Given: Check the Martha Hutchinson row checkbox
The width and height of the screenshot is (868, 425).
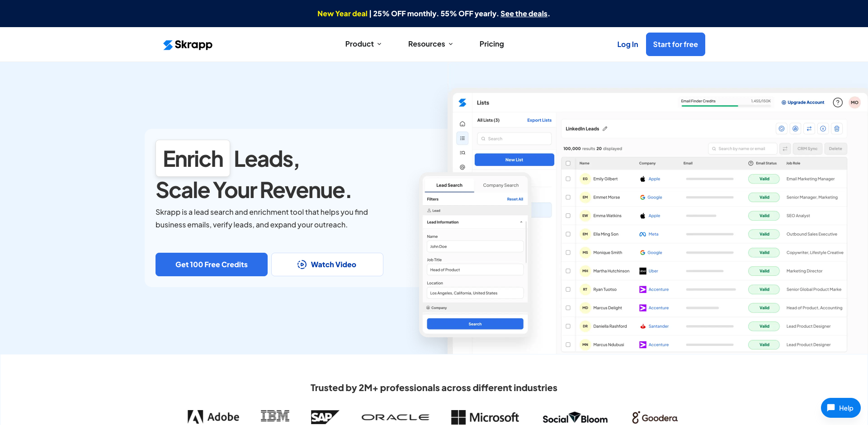Looking at the screenshot, I should point(568,271).
